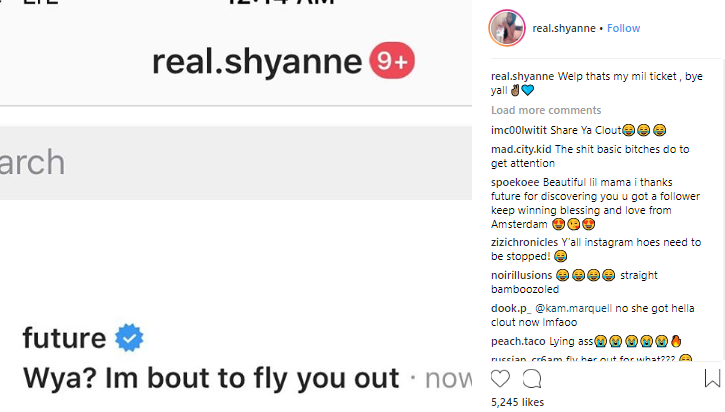View the 5,245 likes list
Viewport: 725px width, 412px height.
pyautogui.click(x=518, y=401)
